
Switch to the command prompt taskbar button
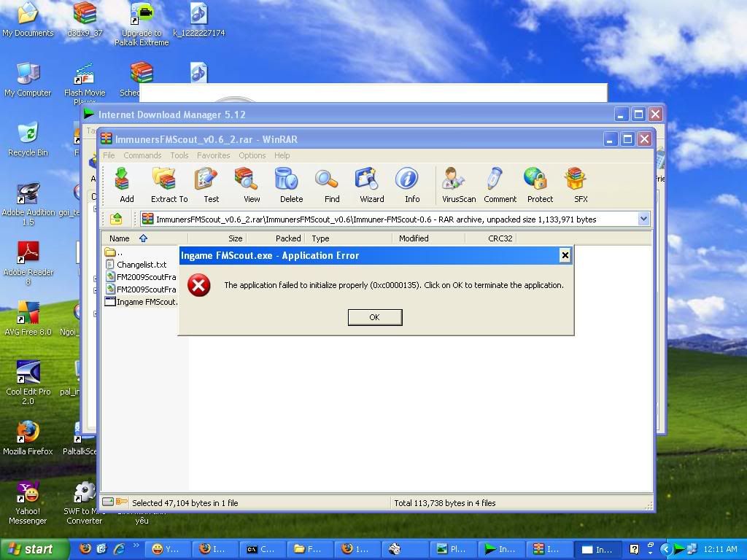[261, 549]
